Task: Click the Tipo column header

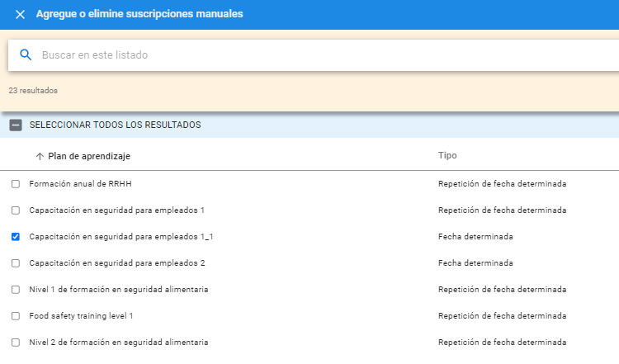Action: tap(447, 155)
